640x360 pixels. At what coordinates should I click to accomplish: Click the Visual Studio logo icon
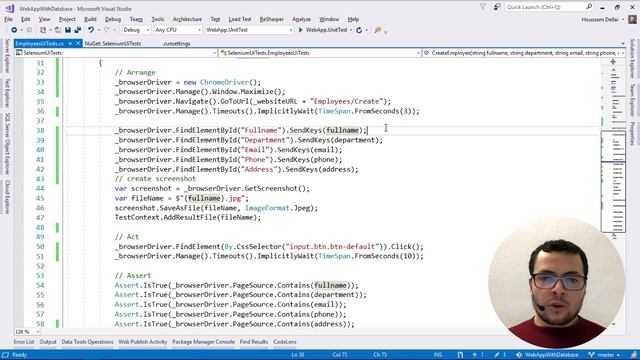click(10, 8)
